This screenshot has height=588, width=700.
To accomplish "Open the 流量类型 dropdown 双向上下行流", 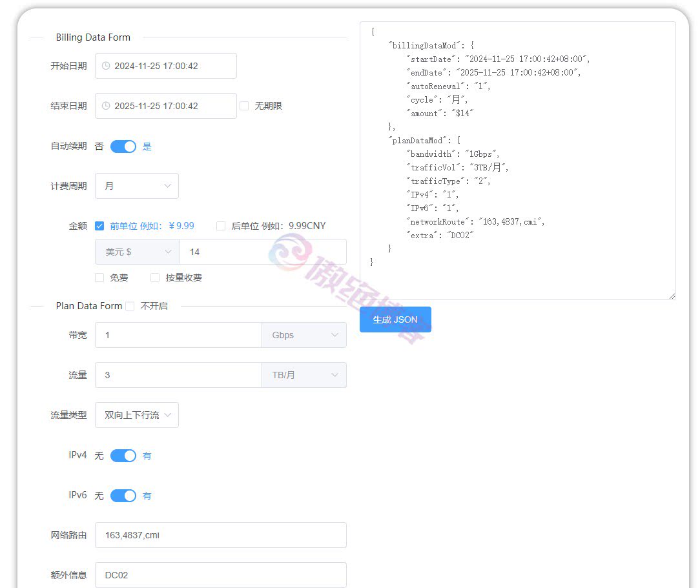I will pyautogui.click(x=137, y=416).
